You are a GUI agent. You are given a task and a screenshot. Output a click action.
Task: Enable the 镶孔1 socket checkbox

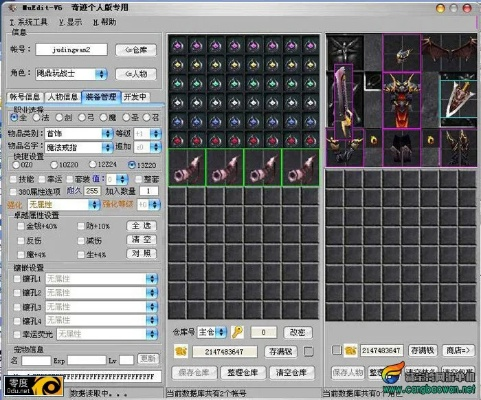17,279
